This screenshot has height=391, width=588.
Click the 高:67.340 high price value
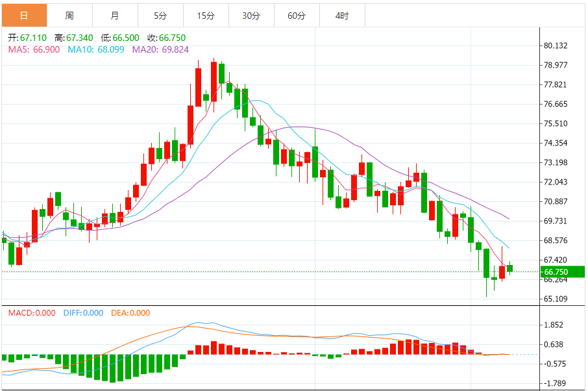[x=73, y=38]
